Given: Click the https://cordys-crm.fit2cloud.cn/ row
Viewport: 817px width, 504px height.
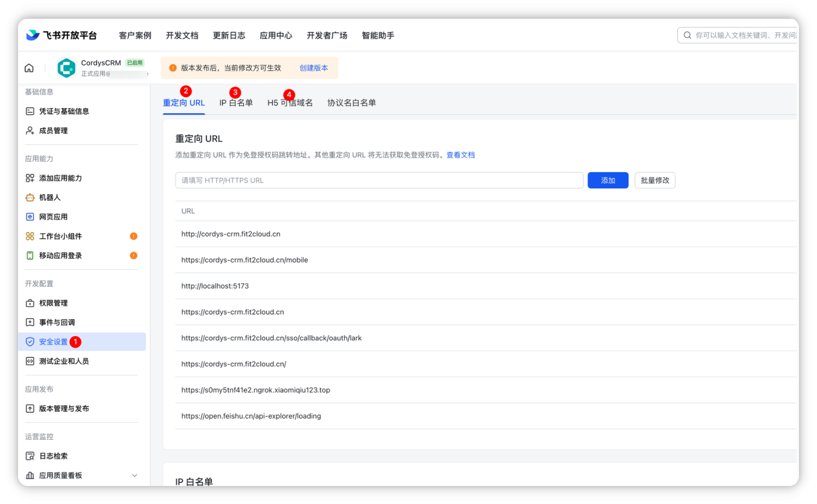Looking at the screenshot, I should point(485,364).
